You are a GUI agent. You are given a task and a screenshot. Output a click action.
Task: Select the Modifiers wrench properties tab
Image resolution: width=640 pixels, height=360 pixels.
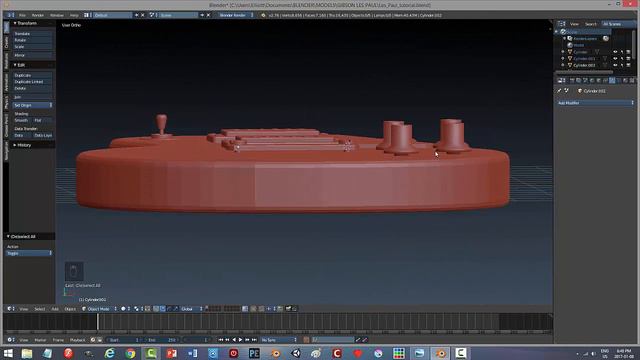pos(612,80)
